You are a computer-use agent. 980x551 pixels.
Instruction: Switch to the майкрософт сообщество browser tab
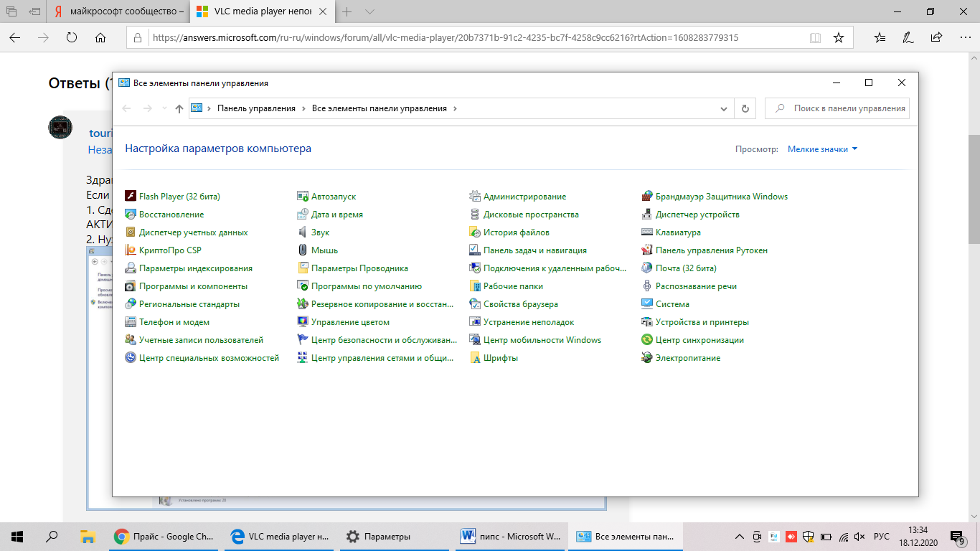point(116,12)
